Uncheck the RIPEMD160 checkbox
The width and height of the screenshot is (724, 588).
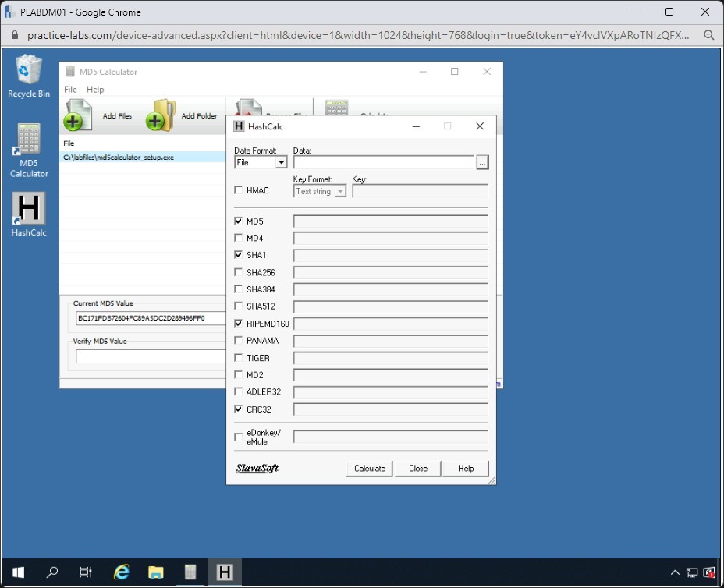pos(239,323)
